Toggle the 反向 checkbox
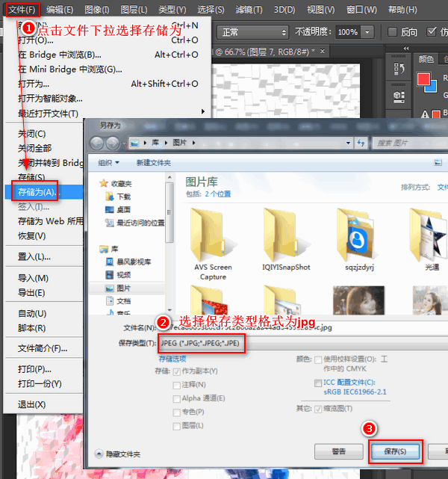448x479 pixels. point(392,32)
